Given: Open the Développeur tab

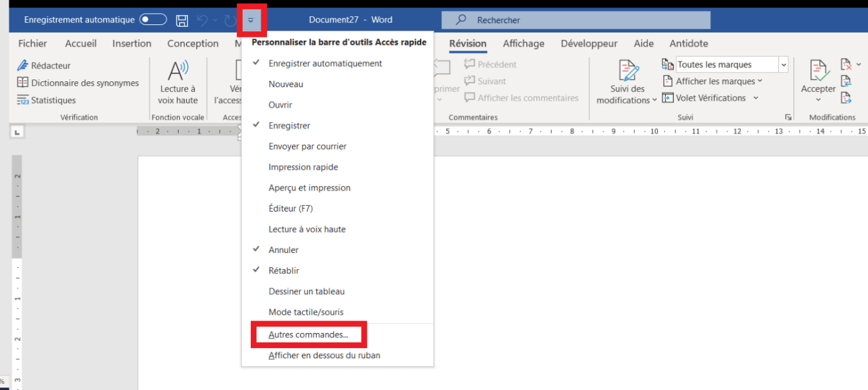Looking at the screenshot, I should pos(589,43).
